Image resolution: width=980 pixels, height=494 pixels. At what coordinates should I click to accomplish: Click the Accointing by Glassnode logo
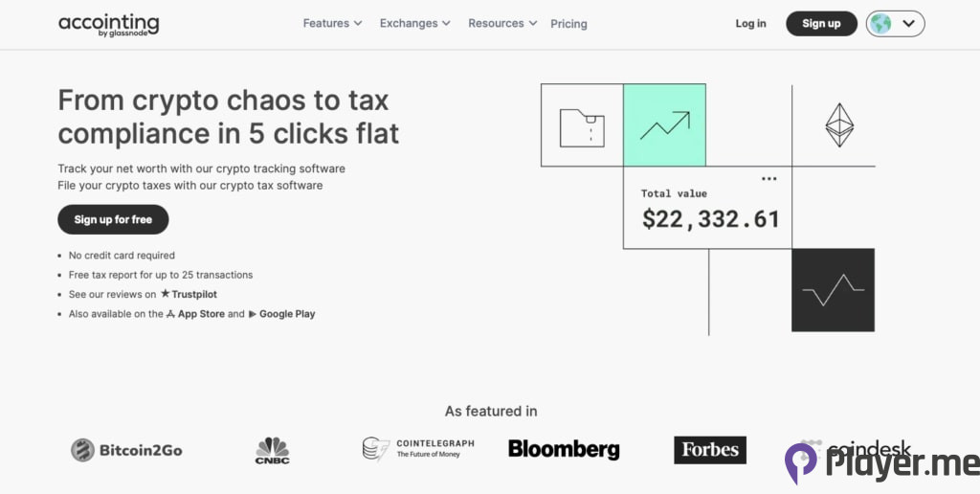coord(108,25)
